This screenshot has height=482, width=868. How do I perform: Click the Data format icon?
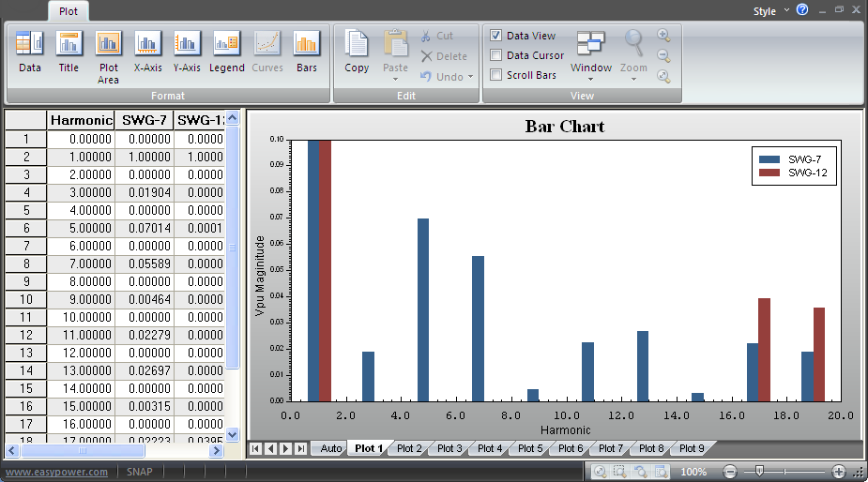(x=30, y=52)
